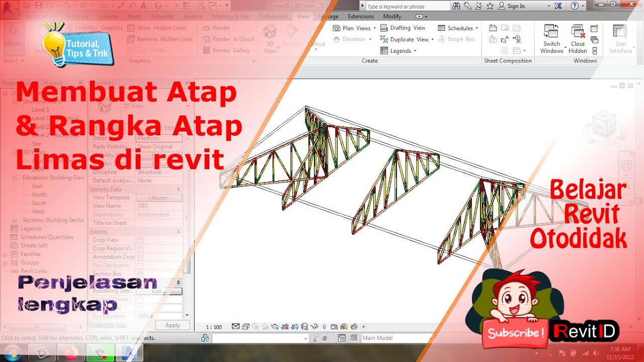
Task: Tick the Crop View checkbox
Action: pos(140,240)
